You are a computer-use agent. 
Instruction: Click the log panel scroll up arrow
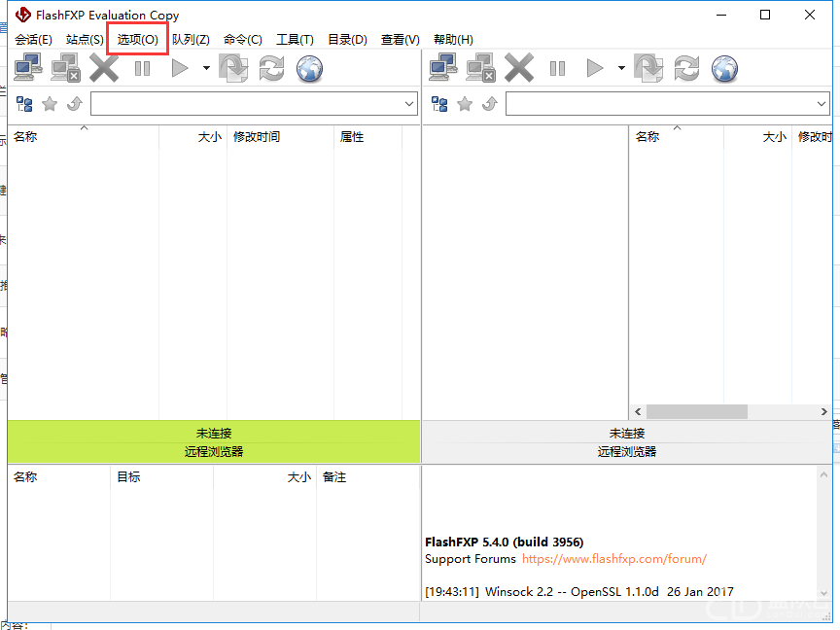click(x=823, y=474)
